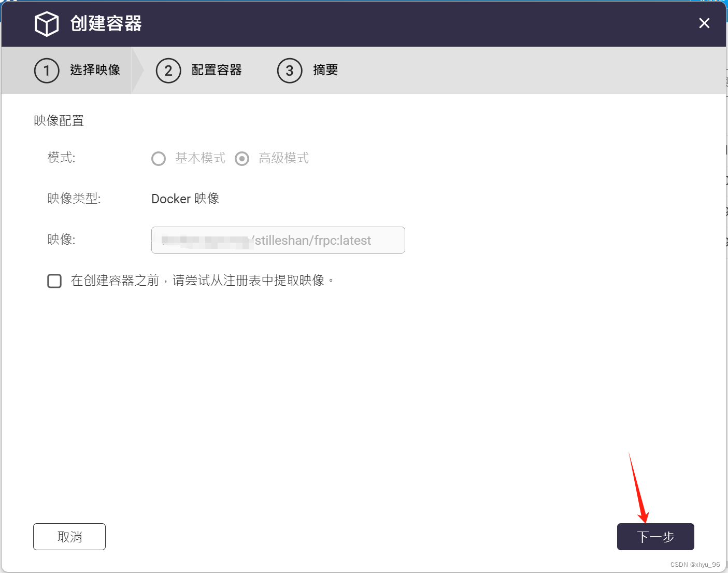Viewport: 728px width, 573px height.
Task: Click the step 2 numbered circle icon
Action: [x=168, y=71]
